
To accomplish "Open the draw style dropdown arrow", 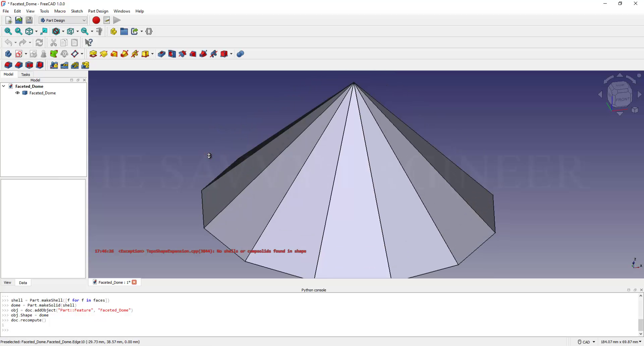I will pyautogui.click(x=63, y=31).
